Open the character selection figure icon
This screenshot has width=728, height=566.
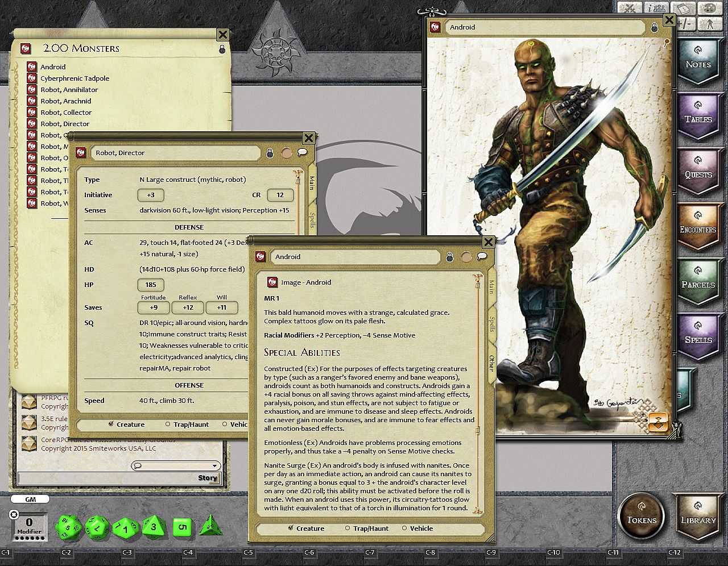(x=710, y=23)
